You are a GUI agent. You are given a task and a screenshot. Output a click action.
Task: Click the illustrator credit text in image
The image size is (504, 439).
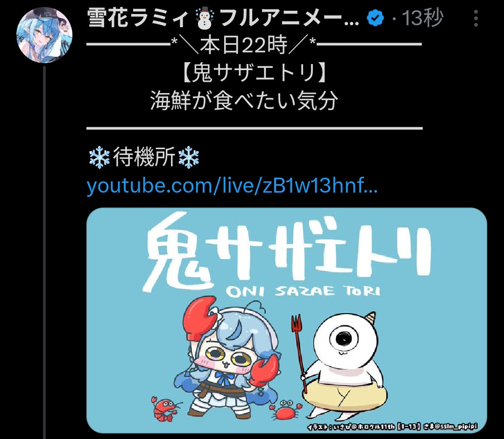(392, 427)
